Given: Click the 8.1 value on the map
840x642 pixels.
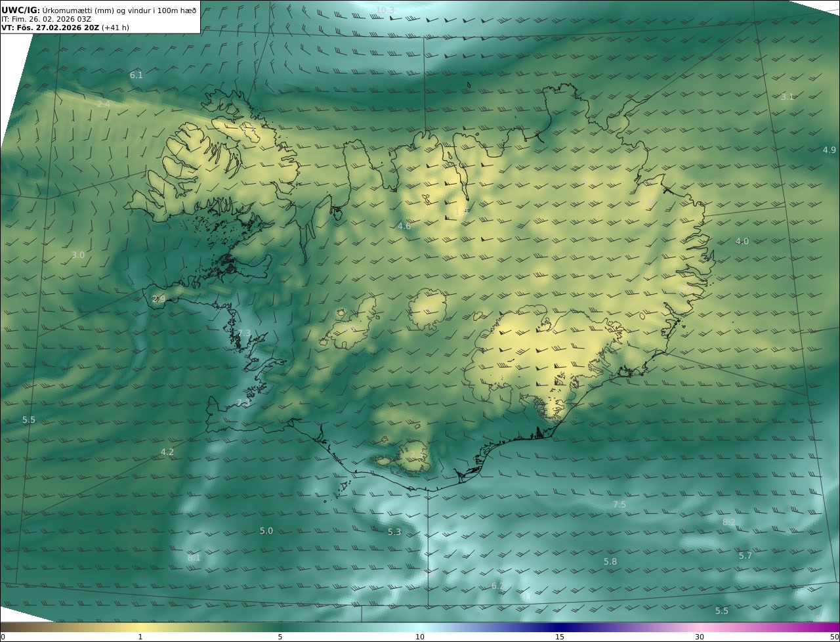Looking at the screenshot, I should pos(194,558).
